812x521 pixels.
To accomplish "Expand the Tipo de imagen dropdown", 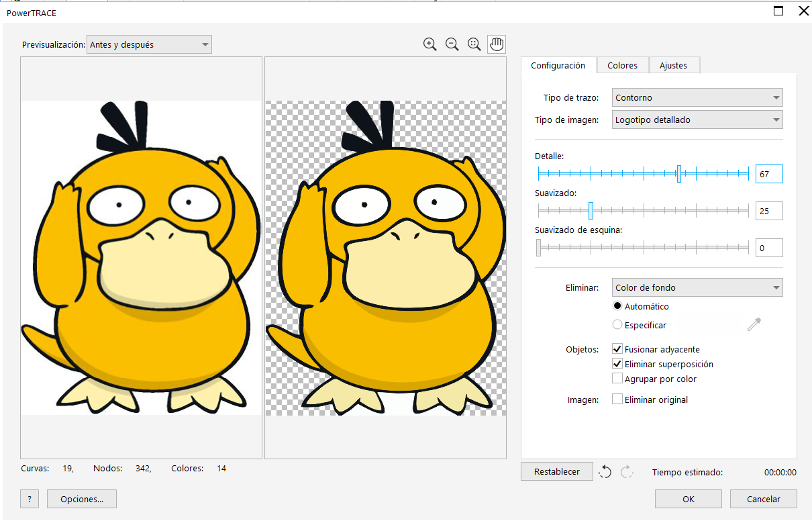I will point(697,120).
